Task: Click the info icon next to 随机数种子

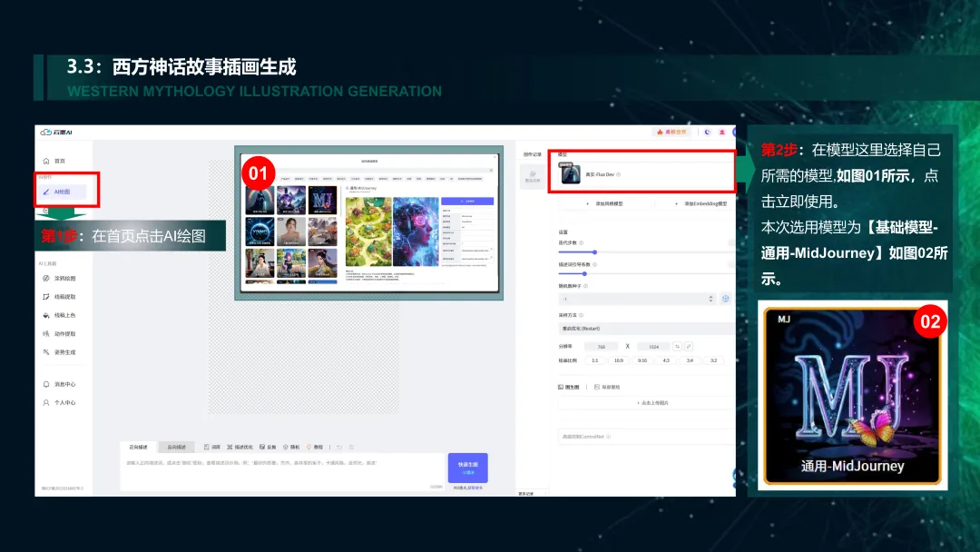Action: 585,286
